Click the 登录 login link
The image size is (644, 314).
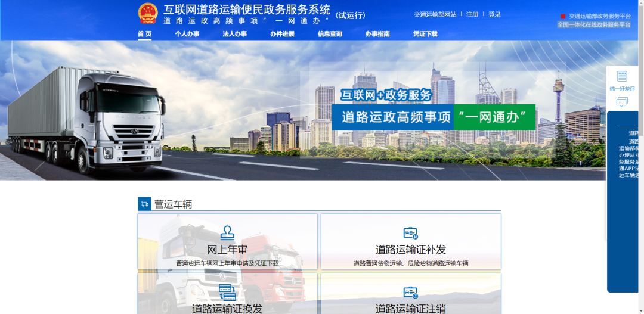click(x=494, y=14)
